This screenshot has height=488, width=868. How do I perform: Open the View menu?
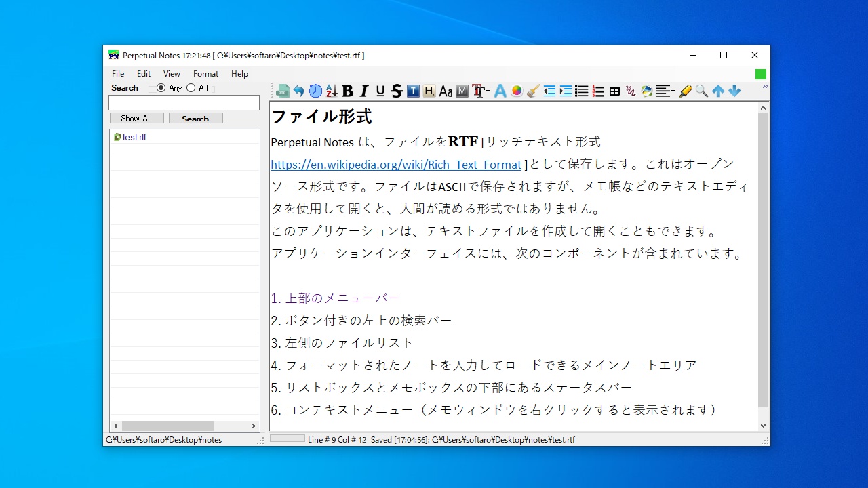(172, 74)
